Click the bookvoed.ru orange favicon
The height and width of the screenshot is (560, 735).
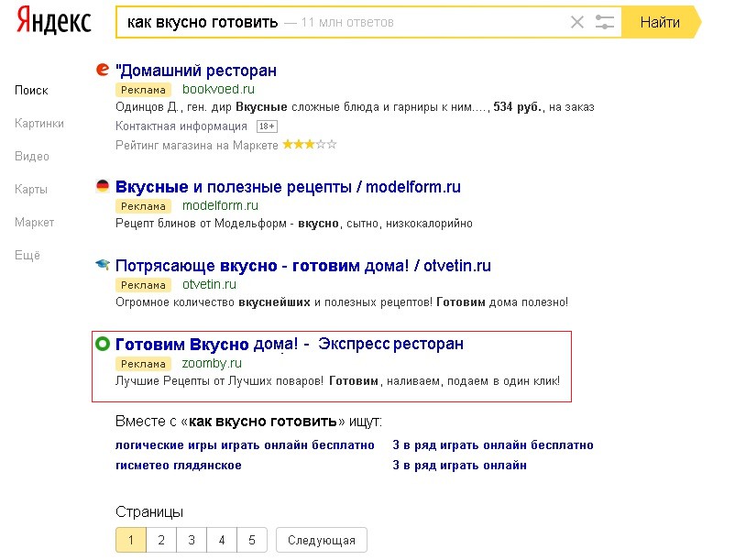(x=103, y=70)
